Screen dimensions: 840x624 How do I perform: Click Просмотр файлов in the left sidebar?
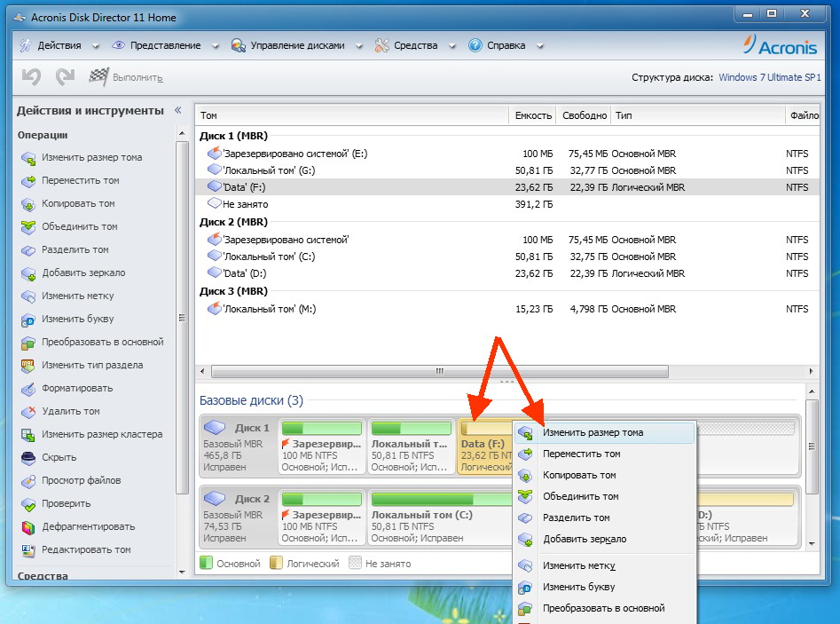point(81,481)
